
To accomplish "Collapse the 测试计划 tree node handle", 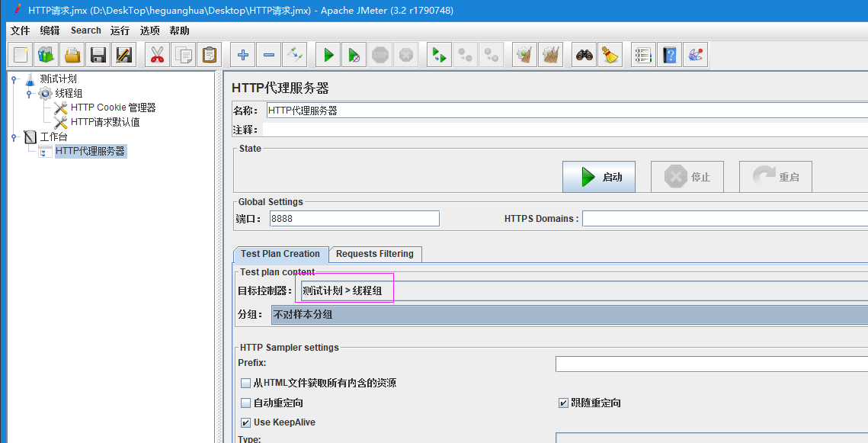I will coord(14,79).
